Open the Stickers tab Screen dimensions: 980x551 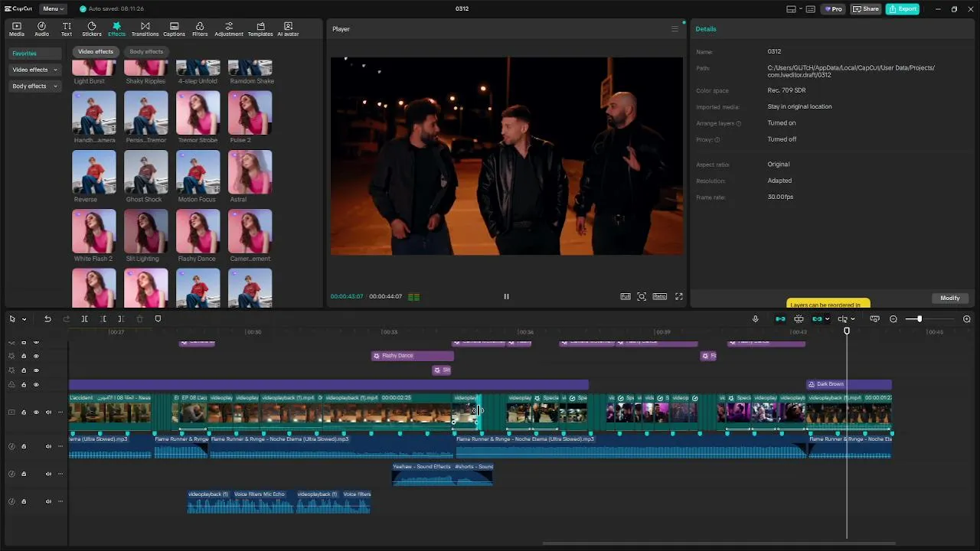(x=91, y=29)
